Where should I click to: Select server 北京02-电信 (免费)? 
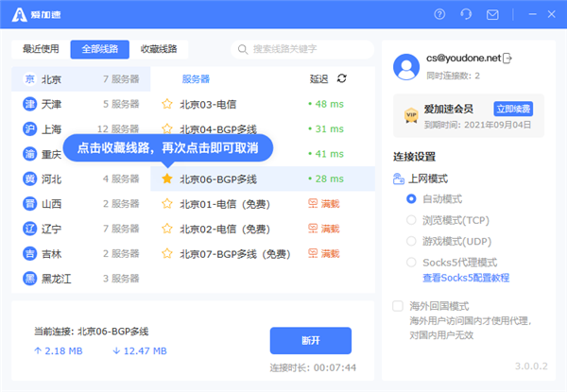point(263,229)
